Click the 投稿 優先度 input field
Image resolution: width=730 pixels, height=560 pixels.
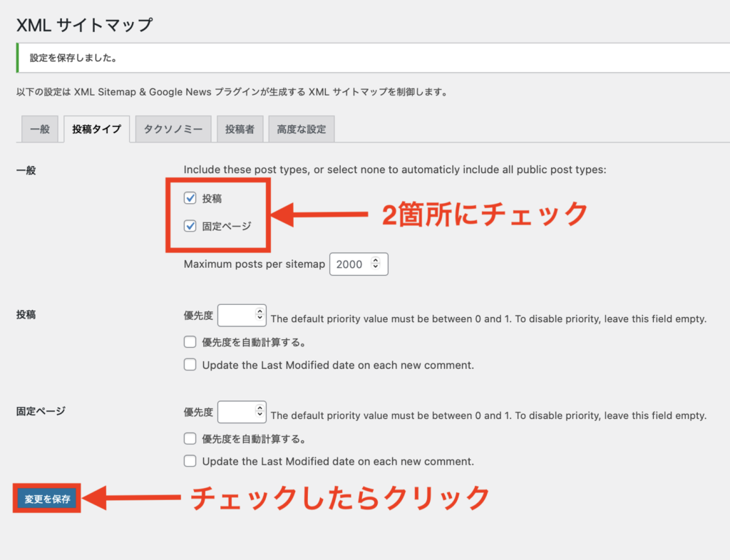tap(236, 316)
